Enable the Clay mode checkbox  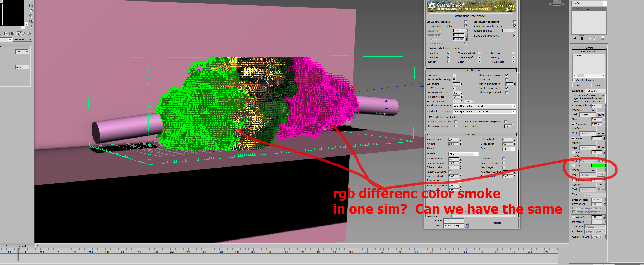(454, 75)
